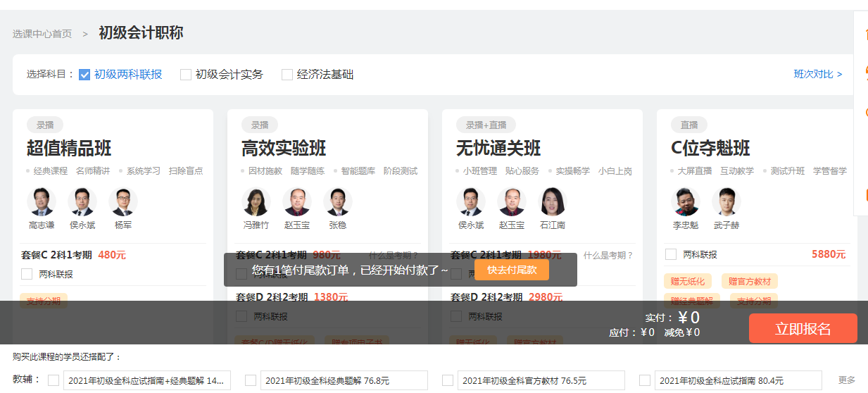Click teacher 杨军's avatar photo
The width and height of the screenshot is (868, 393).
coord(123,202)
